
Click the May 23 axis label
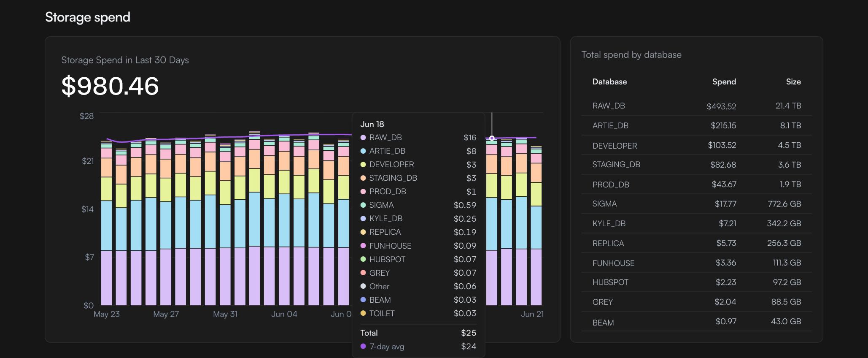point(106,314)
